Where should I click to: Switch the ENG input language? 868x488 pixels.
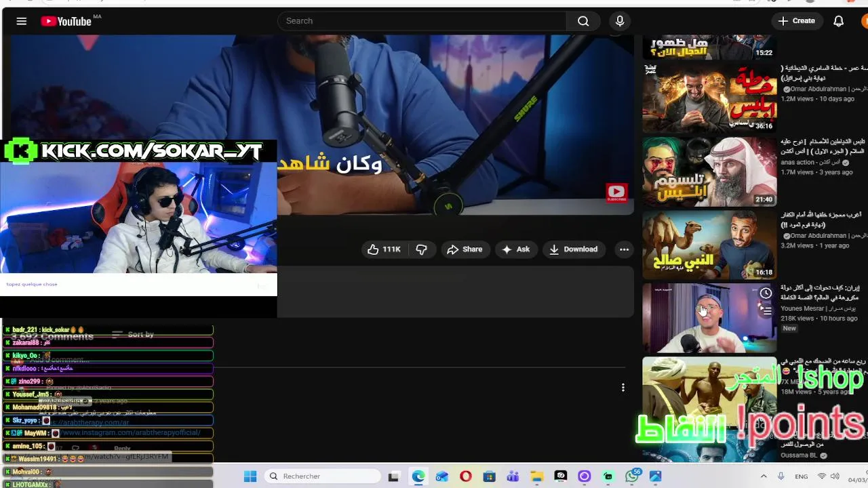tap(801, 476)
